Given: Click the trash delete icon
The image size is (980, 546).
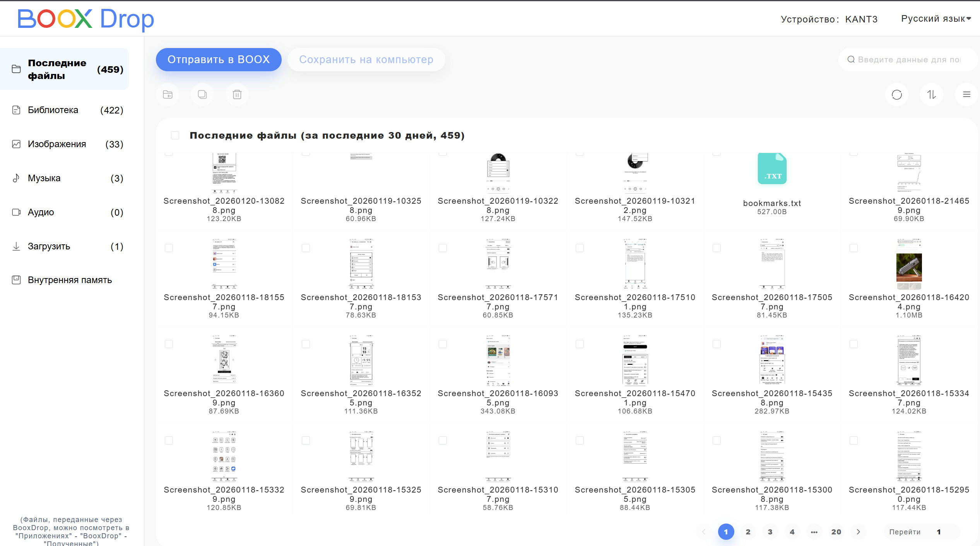Looking at the screenshot, I should 237,94.
